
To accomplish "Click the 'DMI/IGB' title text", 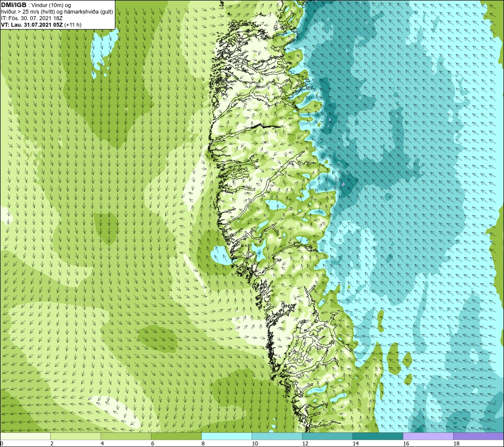I will click(14, 5).
